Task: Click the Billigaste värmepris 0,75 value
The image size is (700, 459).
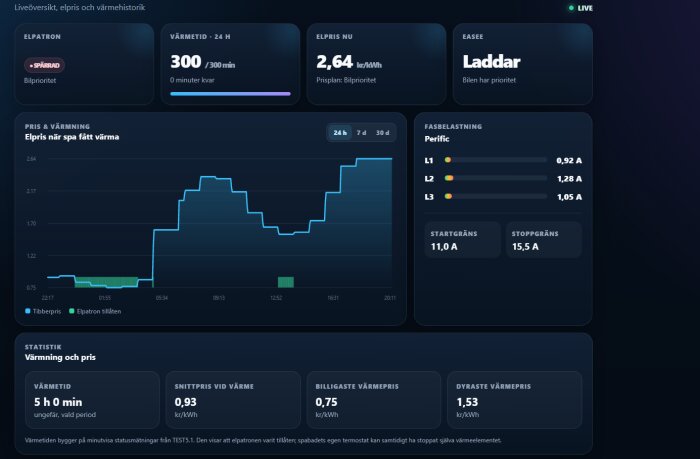Action: point(326,402)
